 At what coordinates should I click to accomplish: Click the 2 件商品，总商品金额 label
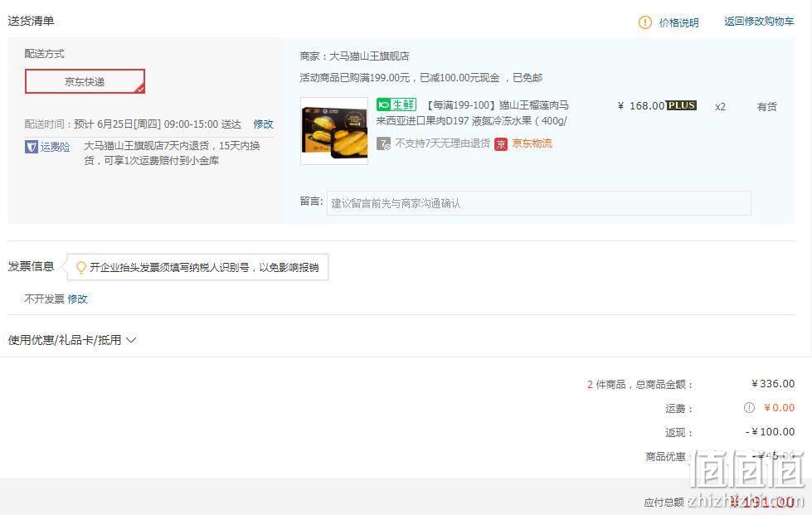pyautogui.click(x=639, y=384)
